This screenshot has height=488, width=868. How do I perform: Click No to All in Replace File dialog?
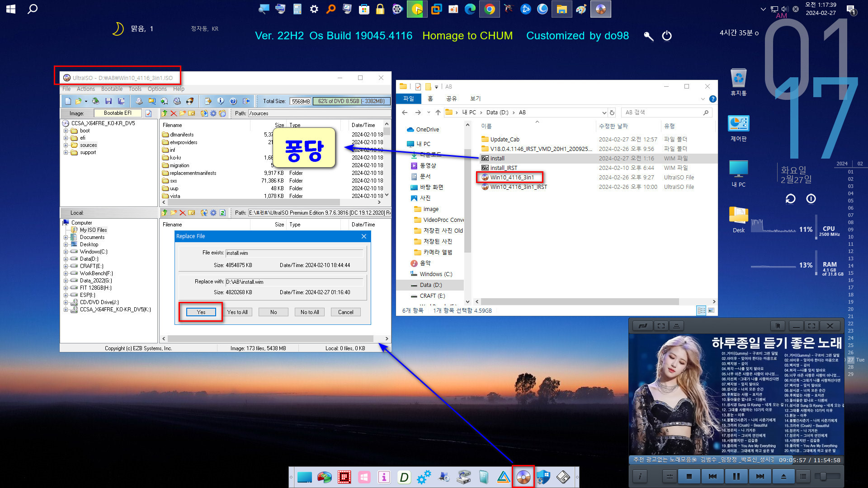(x=310, y=312)
